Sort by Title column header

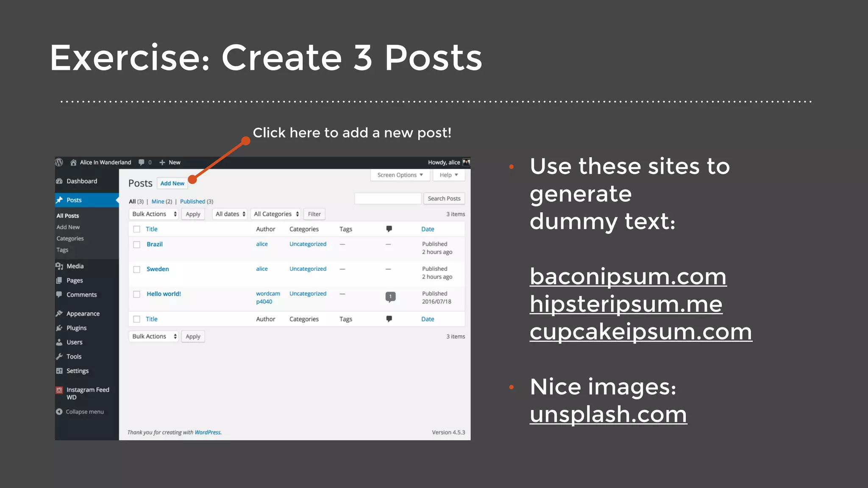(x=151, y=229)
